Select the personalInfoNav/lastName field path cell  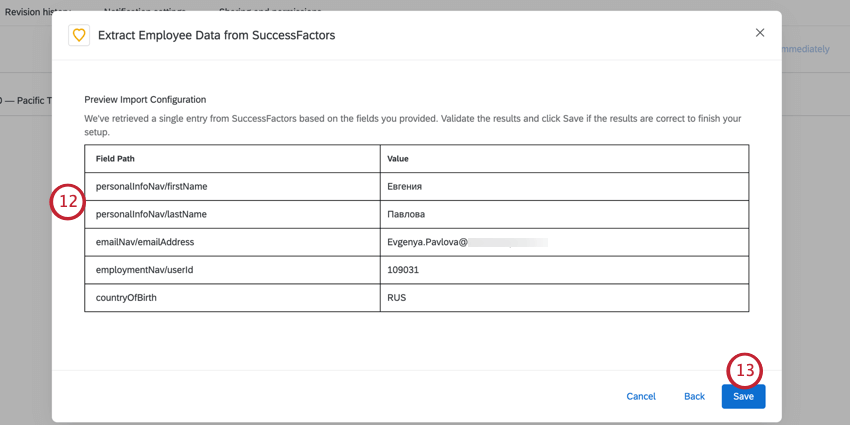(151, 214)
